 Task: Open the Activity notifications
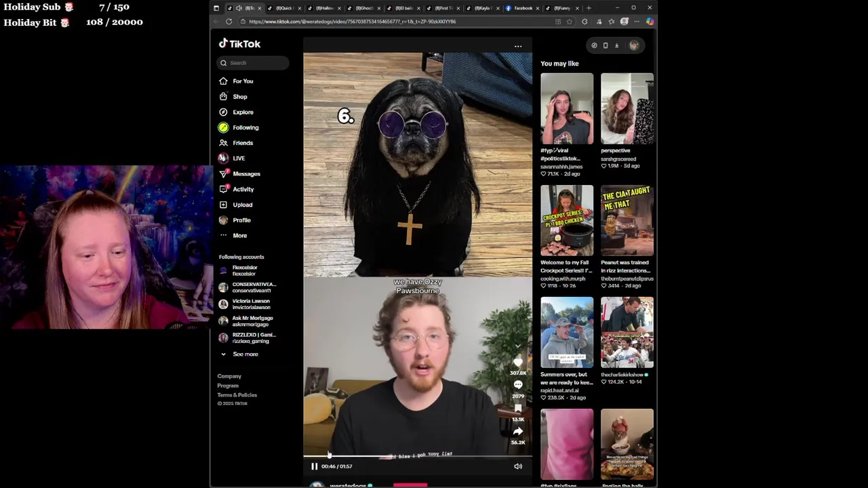point(236,190)
